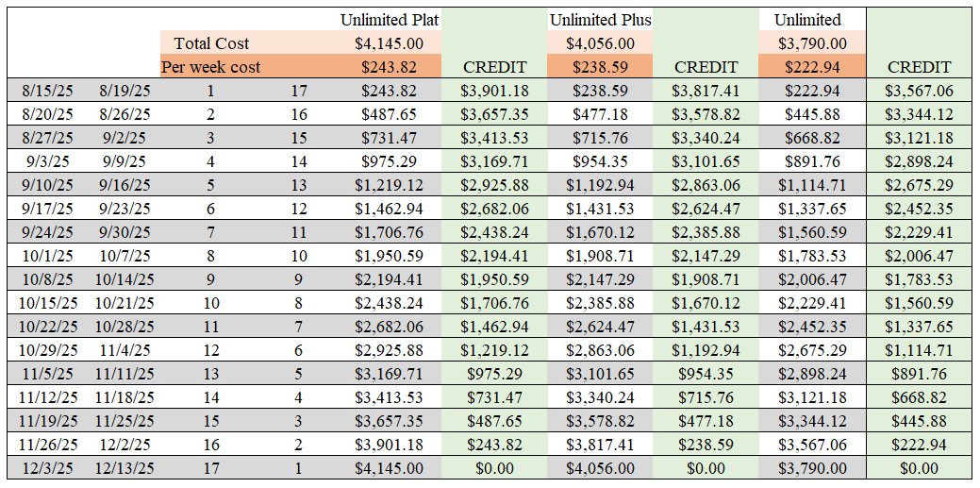
Task: Click the $238.59 per week cost cell
Action: pos(600,66)
